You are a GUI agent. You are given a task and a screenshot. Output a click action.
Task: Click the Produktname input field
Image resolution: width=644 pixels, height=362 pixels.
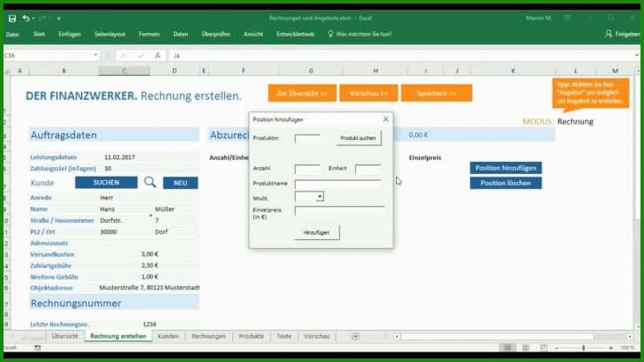click(x=338, y=184)
